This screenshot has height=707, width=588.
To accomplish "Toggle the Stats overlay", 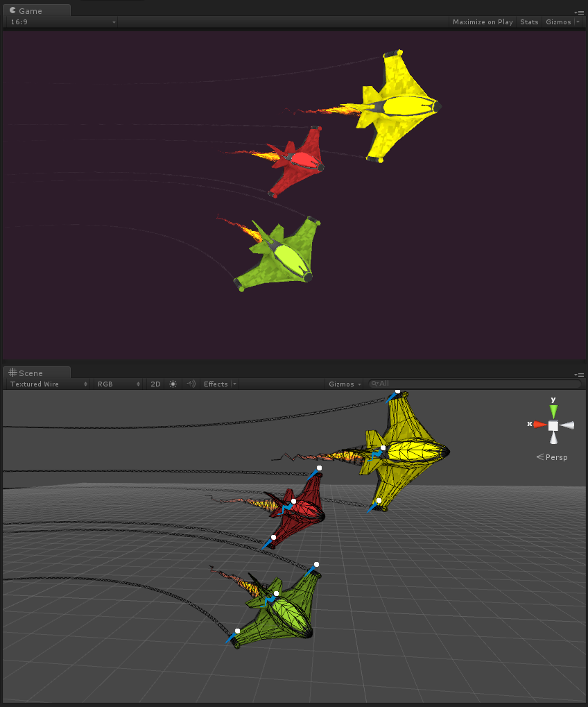I will pyautogui.click(x=528, y=22).
